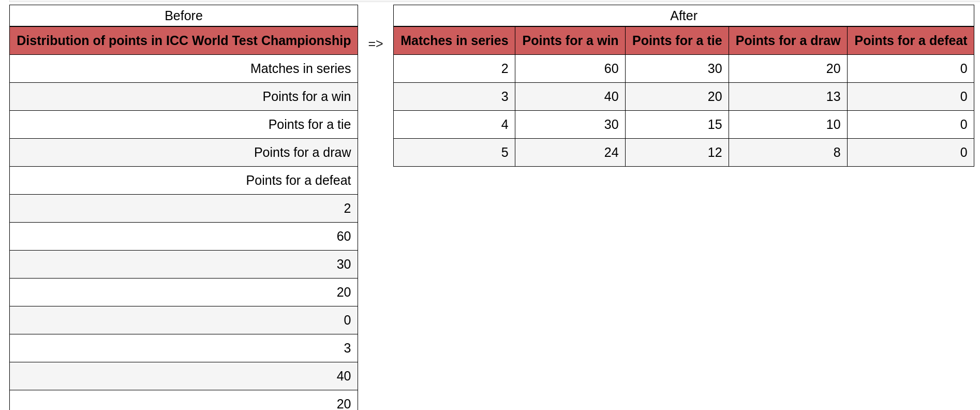980x410 pixels.
Task: Select the 'Points for a draw' column header
Action: pos(788,40)
